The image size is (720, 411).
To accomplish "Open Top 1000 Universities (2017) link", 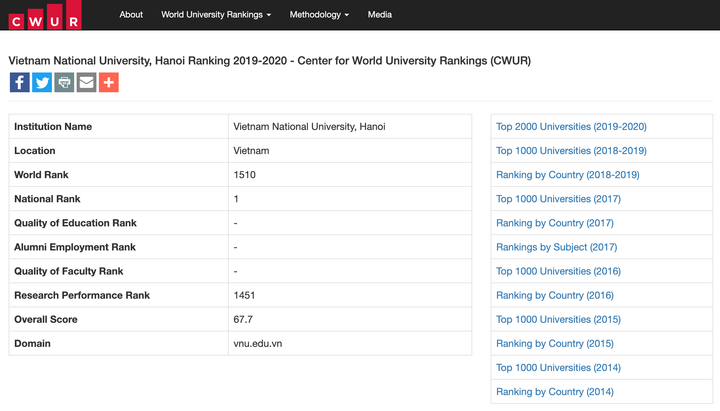I will 558,199.
